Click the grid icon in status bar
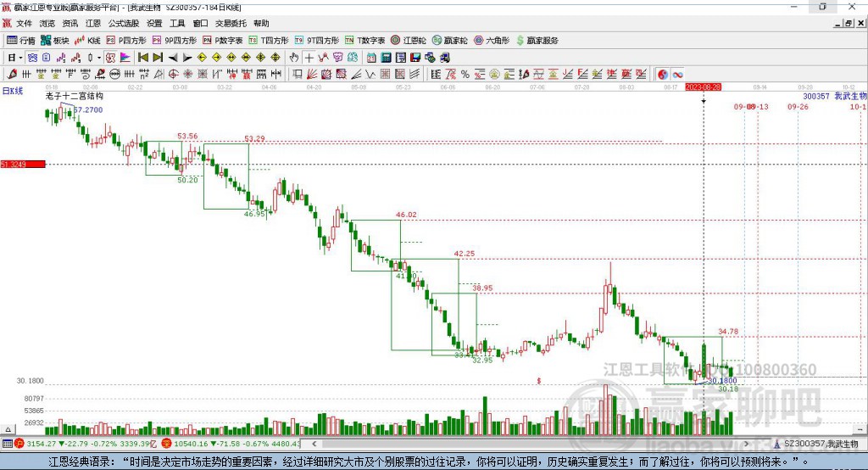This screenshot has height=470, width=868. 7,444
